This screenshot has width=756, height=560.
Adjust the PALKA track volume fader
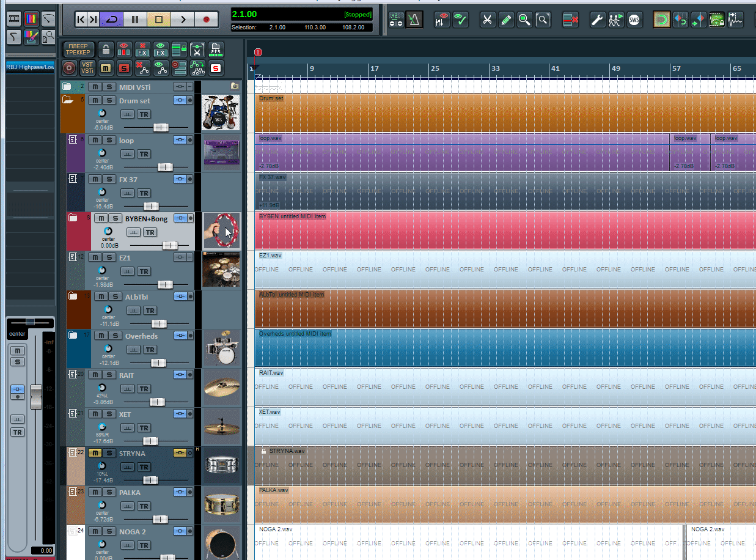point(160,519)
